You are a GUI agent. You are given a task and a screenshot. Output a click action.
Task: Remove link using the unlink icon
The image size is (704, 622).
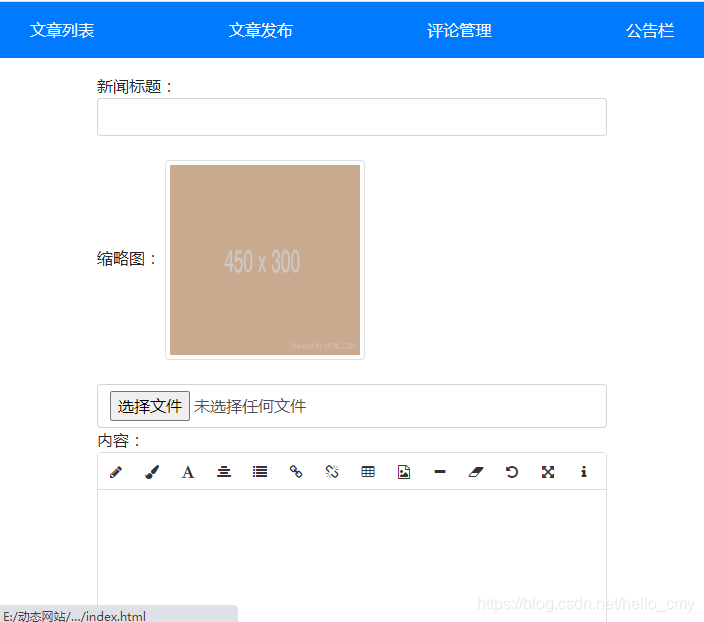click(332, 472)
